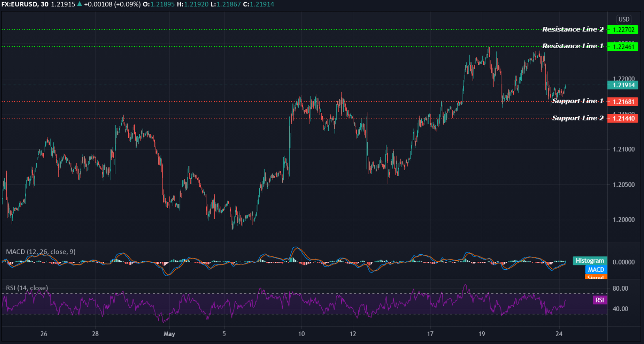The image size is (644, 344).
Task: Click the Histogram series label
Action: (x=590, y=261)
